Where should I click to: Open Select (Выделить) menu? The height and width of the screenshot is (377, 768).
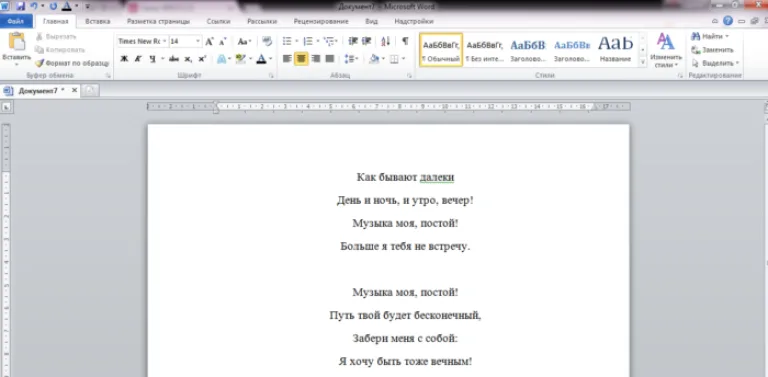tap(714, 63)
